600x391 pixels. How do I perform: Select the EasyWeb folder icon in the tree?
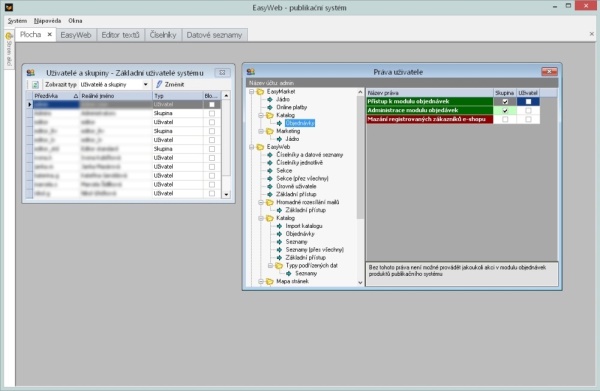click(x=260, y=147)
